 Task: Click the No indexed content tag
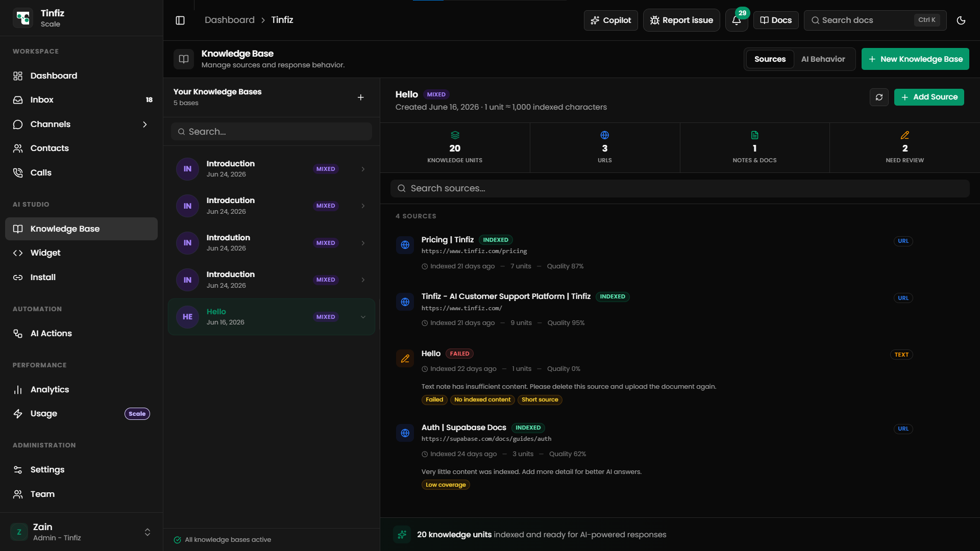(482, 399)
